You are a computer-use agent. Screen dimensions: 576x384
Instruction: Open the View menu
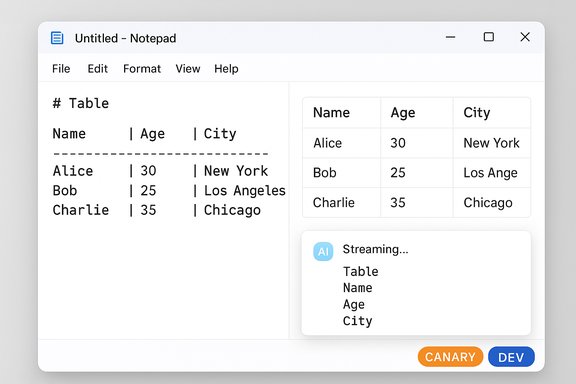coord(188,69)
